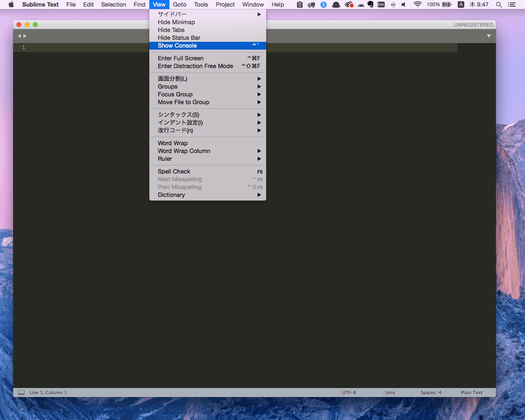Screen dimensions: 525x420
Task: Select Show Console
Action: click(208, 46)
